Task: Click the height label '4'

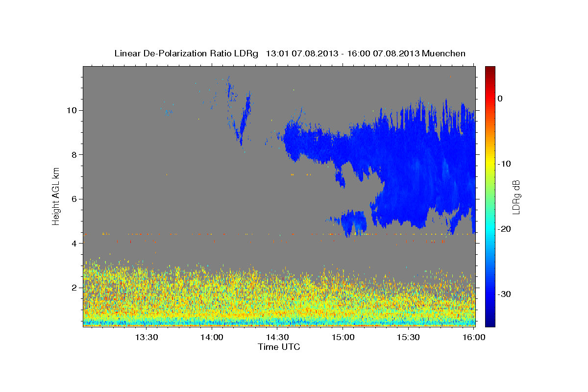Action: pos(73,244)
